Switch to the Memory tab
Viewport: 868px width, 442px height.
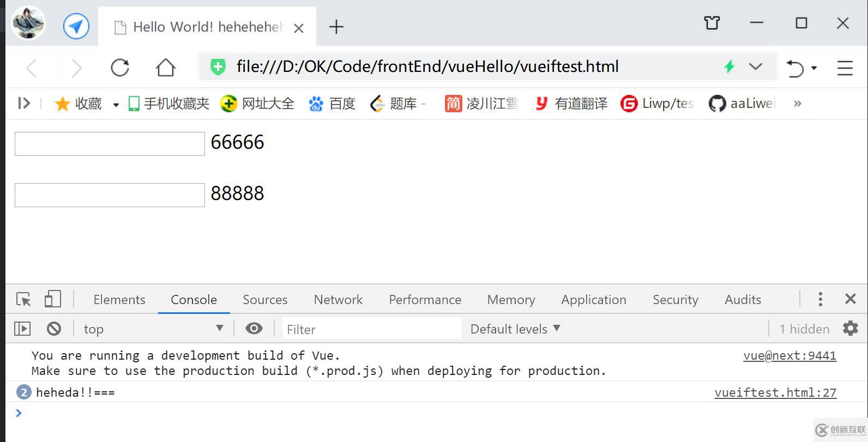coord(511,300)
